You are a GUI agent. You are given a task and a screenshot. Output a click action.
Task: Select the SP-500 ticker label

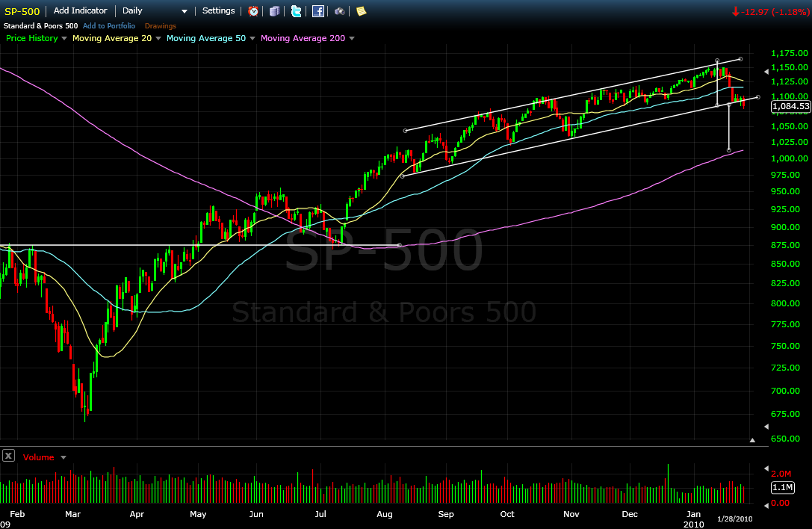[x=21, y=10]
